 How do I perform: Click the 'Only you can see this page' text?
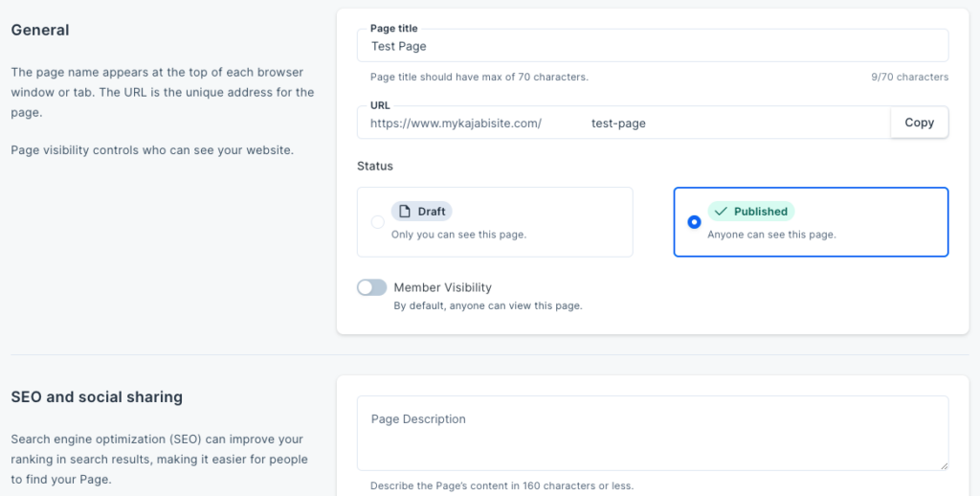click(458, 235)
